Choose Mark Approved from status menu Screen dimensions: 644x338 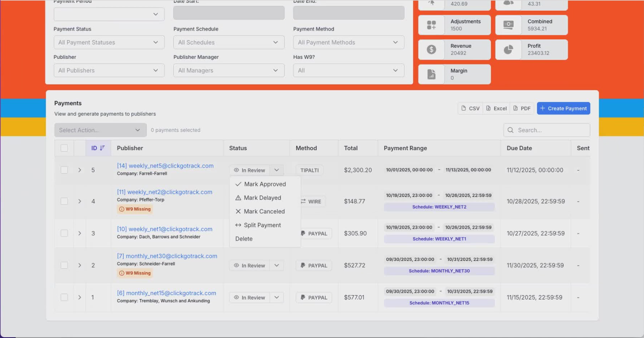tap(265, 184)
